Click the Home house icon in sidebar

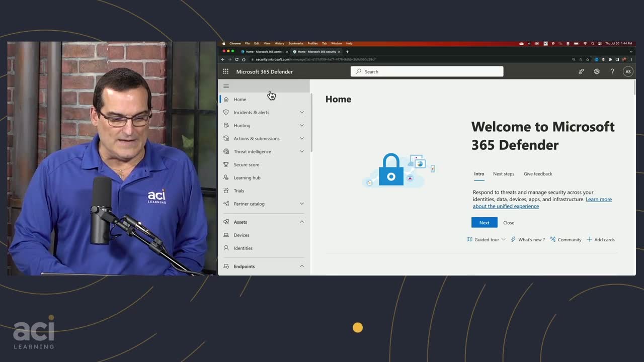pyautogui.click(x=226, y=99)
